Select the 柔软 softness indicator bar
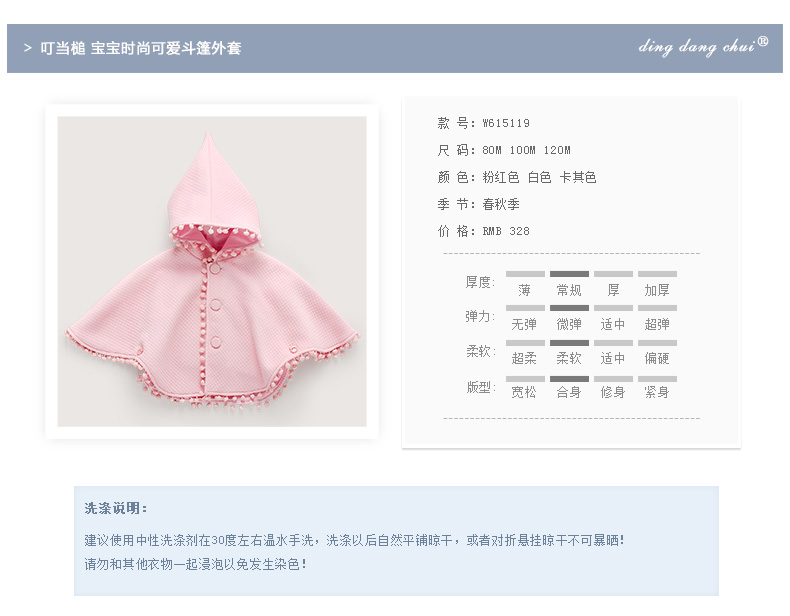790x616 pixels. (x=569, y=343)
